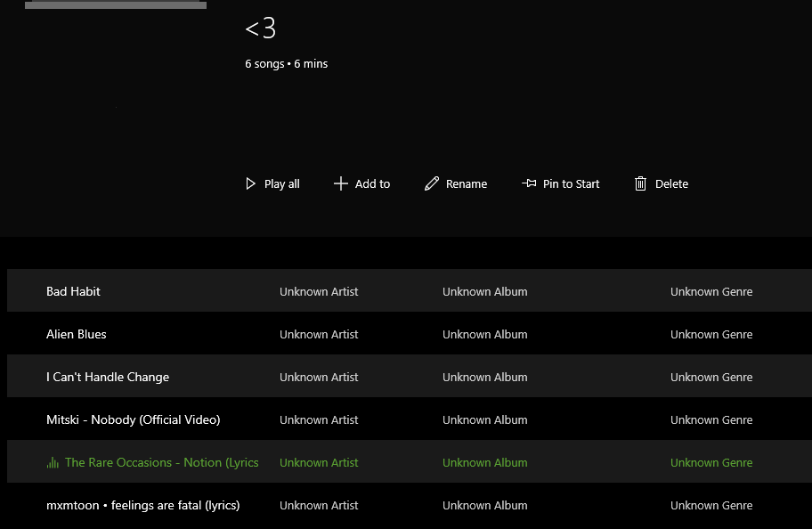
Task: Select Mitski - Nobody (Official Video)
Action: point(133,419)
